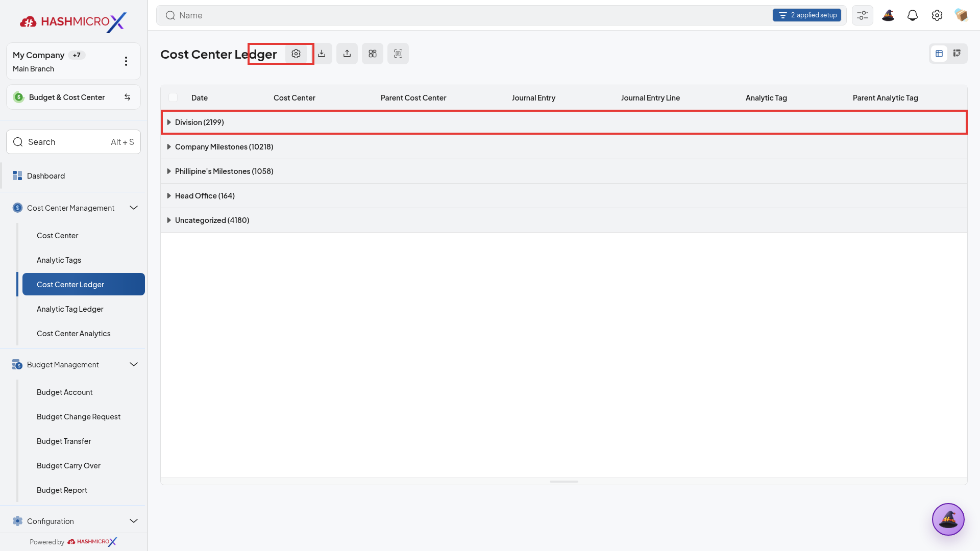Open Analytic Tags in the sidebar
The image size is (980, 551).
84,260
